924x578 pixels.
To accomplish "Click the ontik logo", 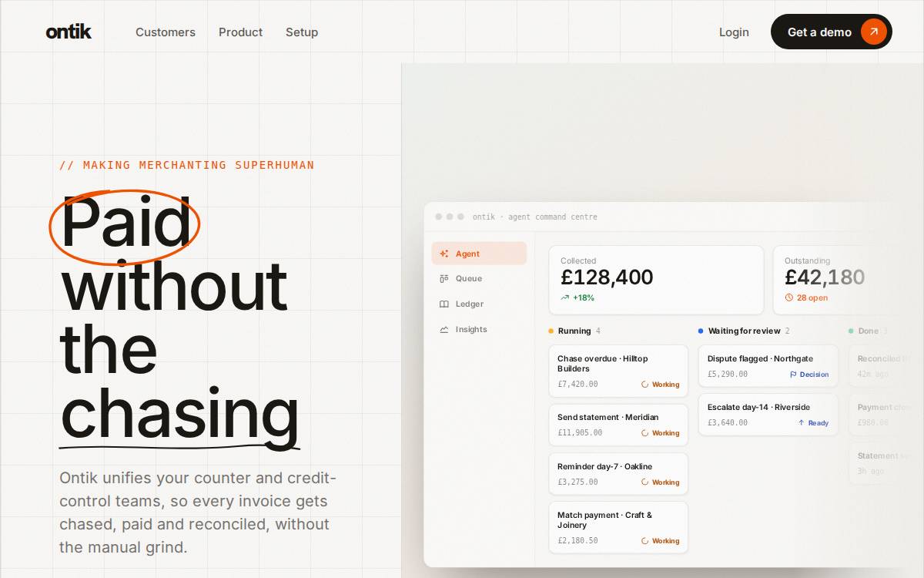I will point(69,32).
